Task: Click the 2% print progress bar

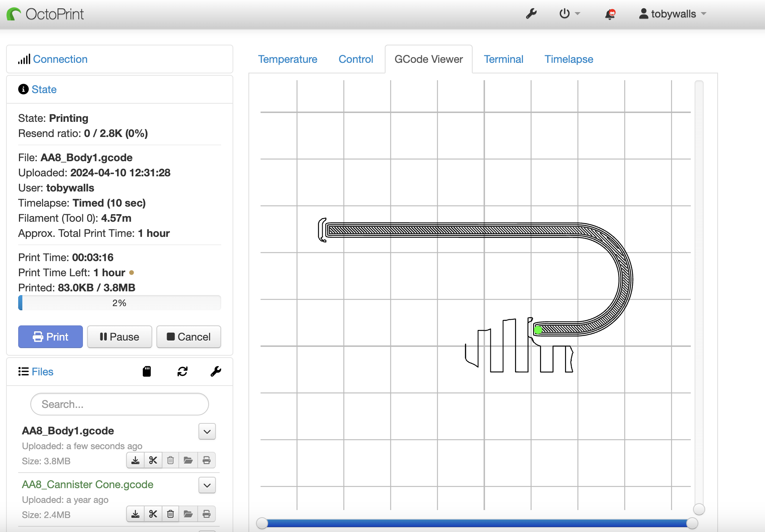Action: point(119,303)
